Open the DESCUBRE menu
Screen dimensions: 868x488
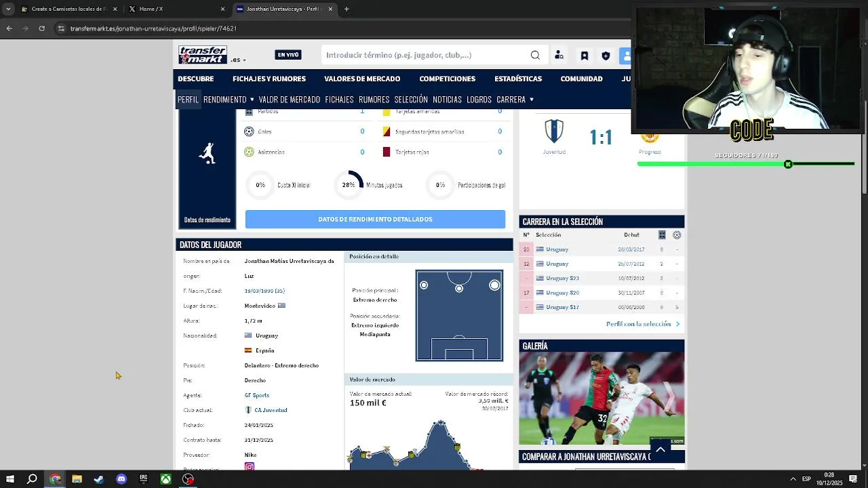pyautogui.click(x=196, y=79)
